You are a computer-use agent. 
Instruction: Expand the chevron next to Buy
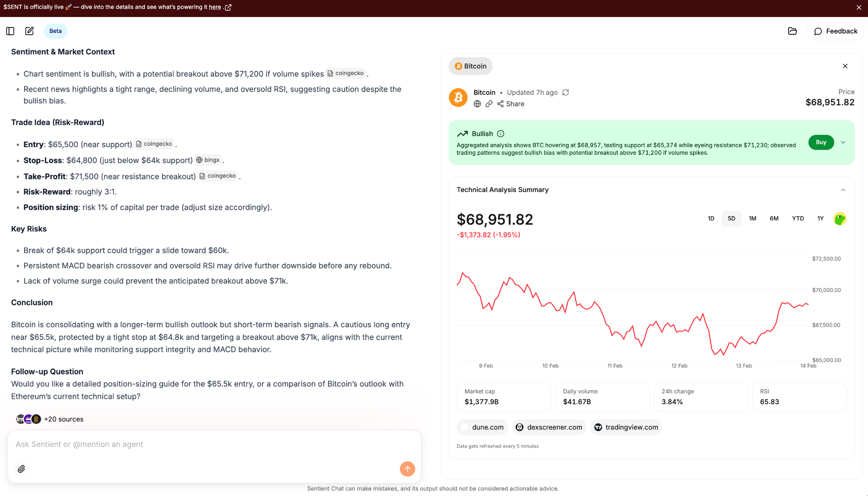(x=843, y=142)
